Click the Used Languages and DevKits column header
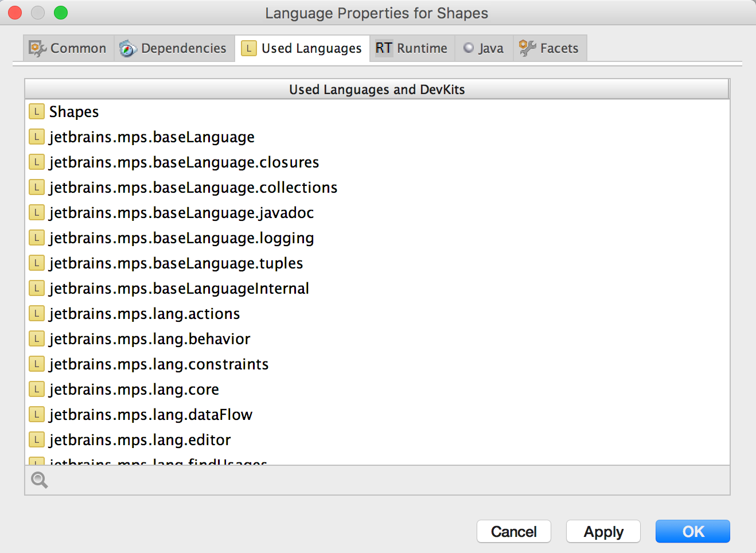Image resolution: width=756 pixels, height=553 pixels. (x=376, y=89)
